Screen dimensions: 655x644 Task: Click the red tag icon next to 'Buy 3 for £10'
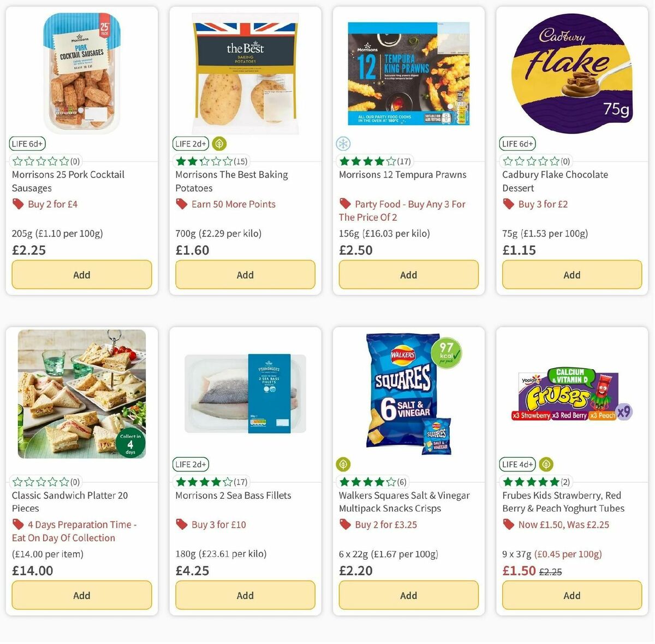pos(181,524)
